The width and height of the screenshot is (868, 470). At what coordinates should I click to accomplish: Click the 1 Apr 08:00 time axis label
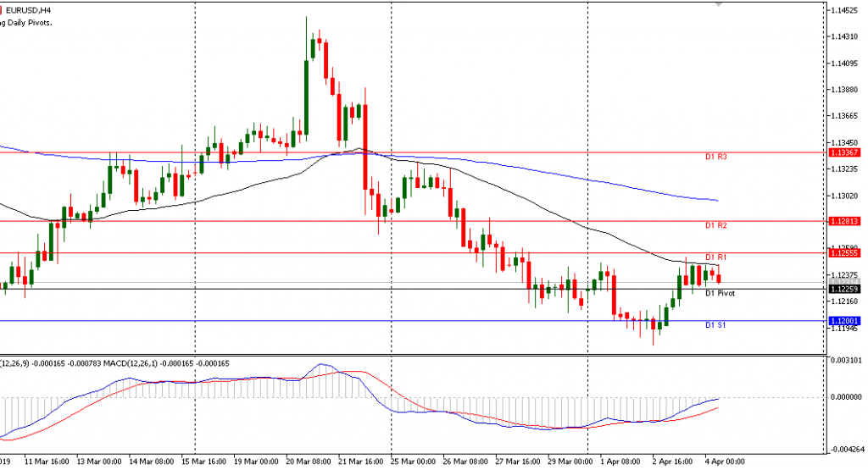point(621,462)
